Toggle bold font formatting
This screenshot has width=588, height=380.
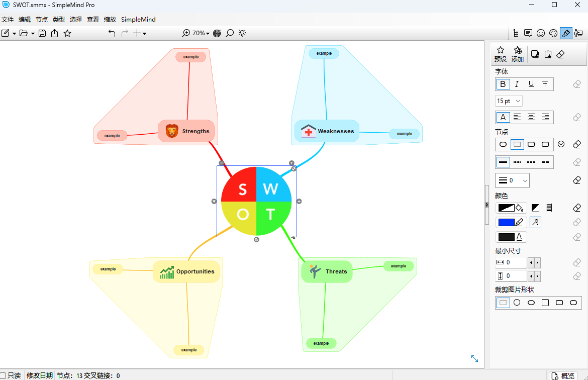503,84
